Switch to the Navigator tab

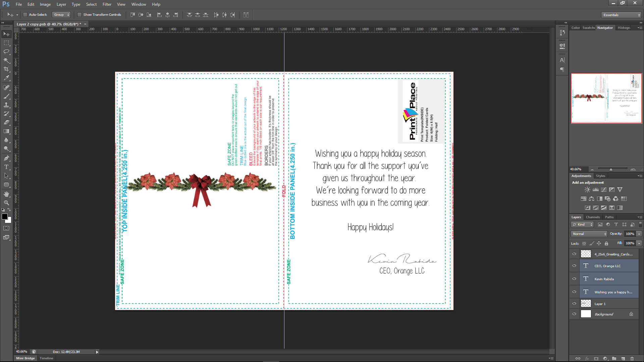605,27
